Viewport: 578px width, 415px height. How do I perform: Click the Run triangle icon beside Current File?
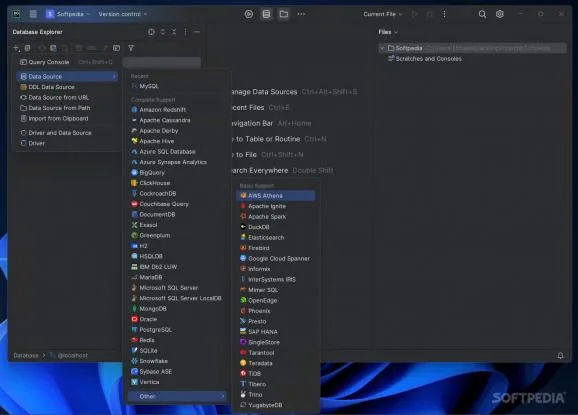point(415,14)
